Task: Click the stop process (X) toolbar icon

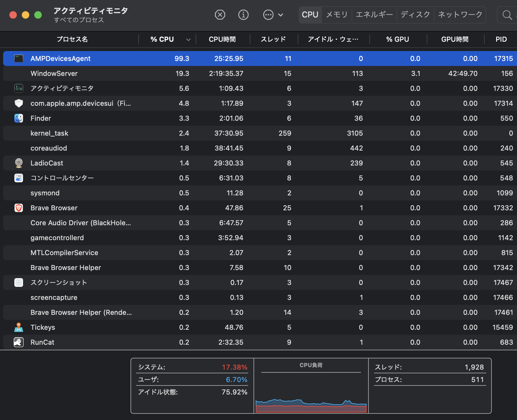Action: 220,15
